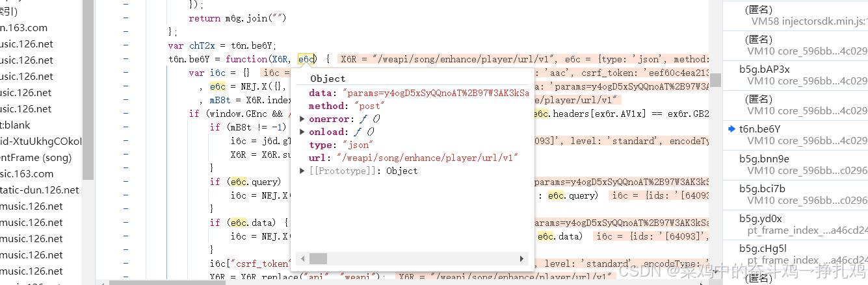The height and width of the screenshot is (285, 868).
Task: Click the popup scrollbar's left arrow
Action: [x=301, y=258]
